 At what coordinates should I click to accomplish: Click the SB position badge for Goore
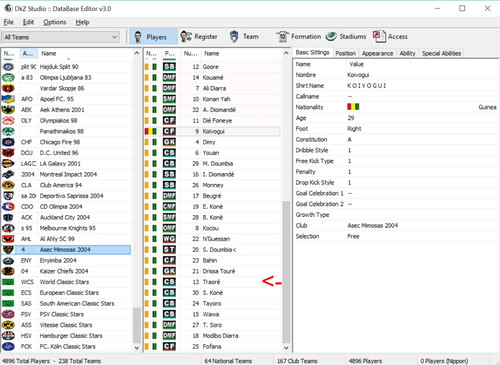coord(169,67)
